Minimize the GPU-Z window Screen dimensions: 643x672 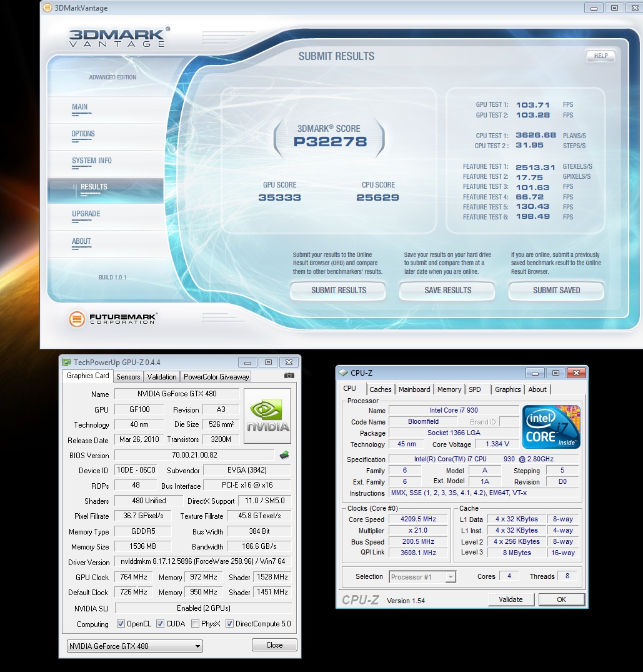pos(247,363)
